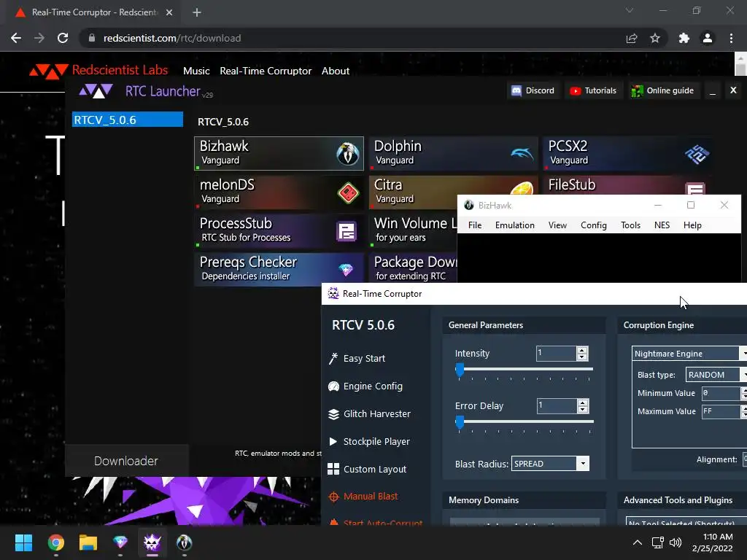Screen dimensions: 747x560
Task: Open BizHawk NES menu
Action: click(x=662, y=225)
